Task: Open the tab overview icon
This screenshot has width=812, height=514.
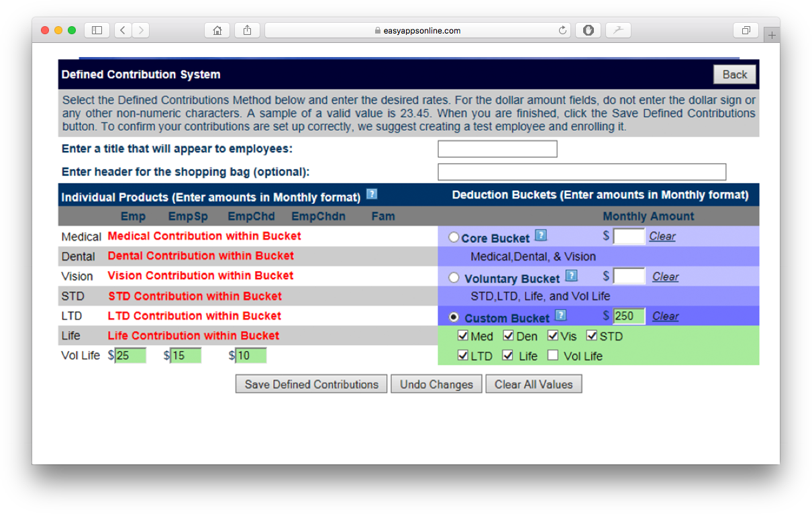Action: pyautogui.click(x=746, y=30)
